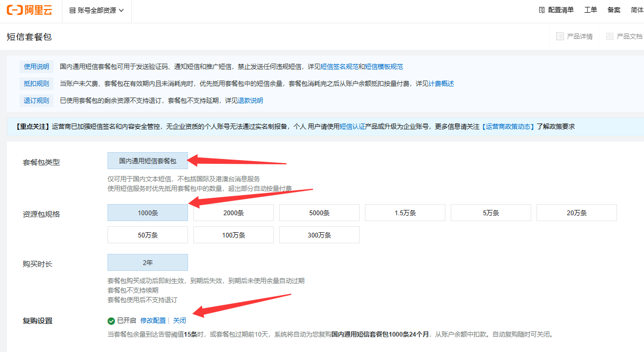Open the 短信签名规范 link

pos(339,67)
